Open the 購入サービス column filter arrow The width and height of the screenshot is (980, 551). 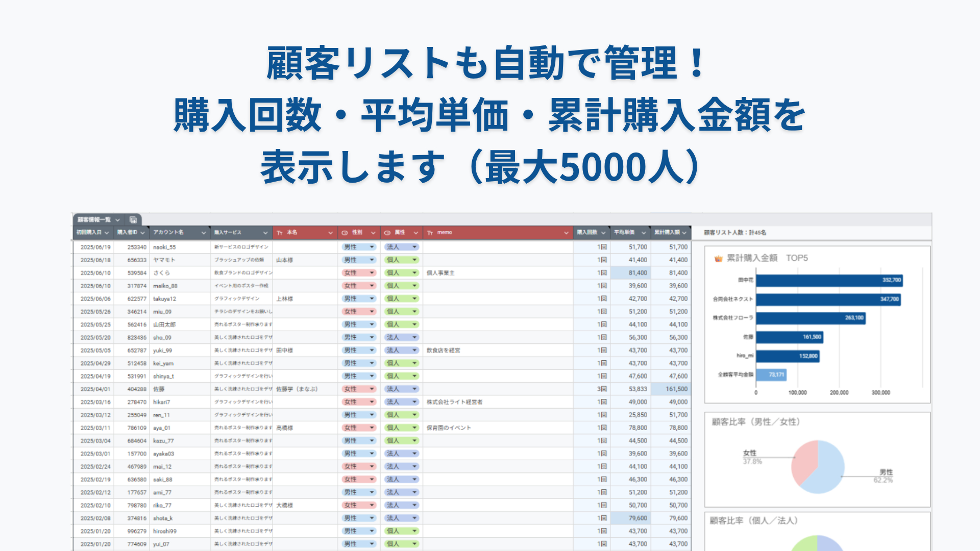(265, 233)
